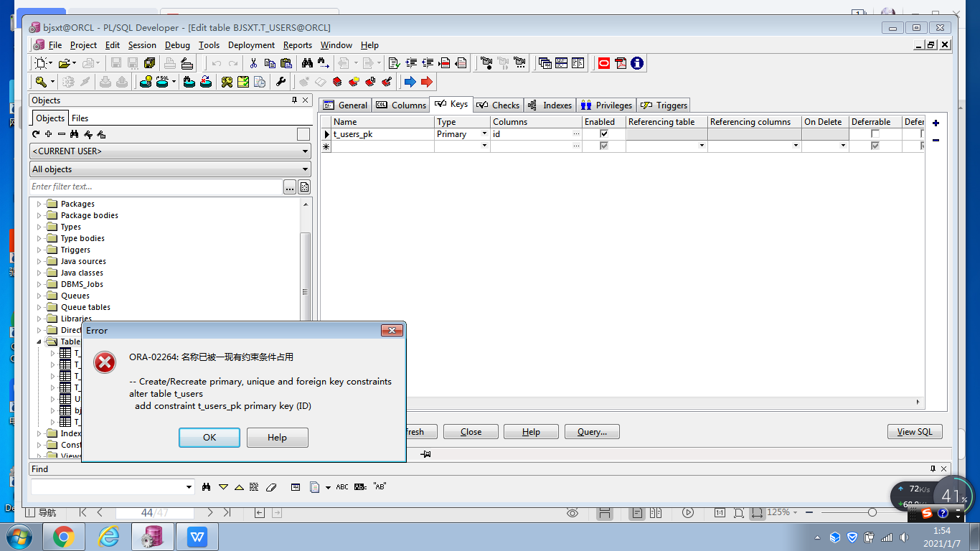Open the Find text combo box dropdown
Image resolution: width=980 pixels, height=551 pixels.
click(x=189, y=487)
